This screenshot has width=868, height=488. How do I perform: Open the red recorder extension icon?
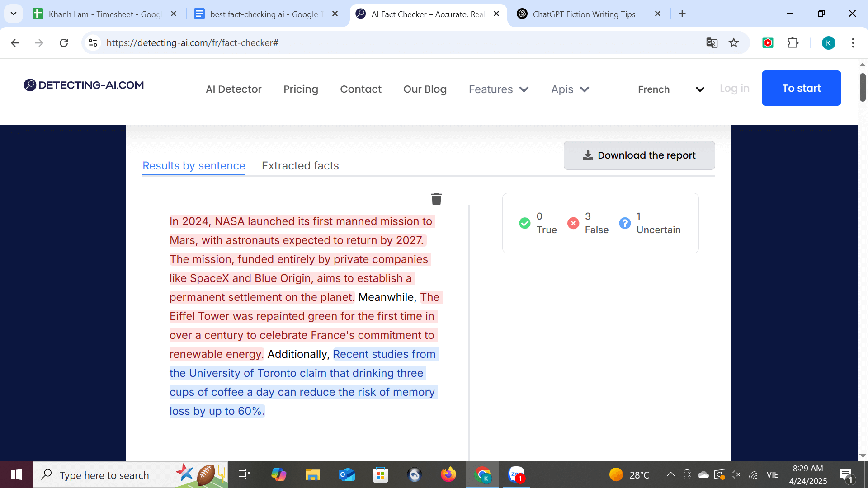(x=768, y=43)
